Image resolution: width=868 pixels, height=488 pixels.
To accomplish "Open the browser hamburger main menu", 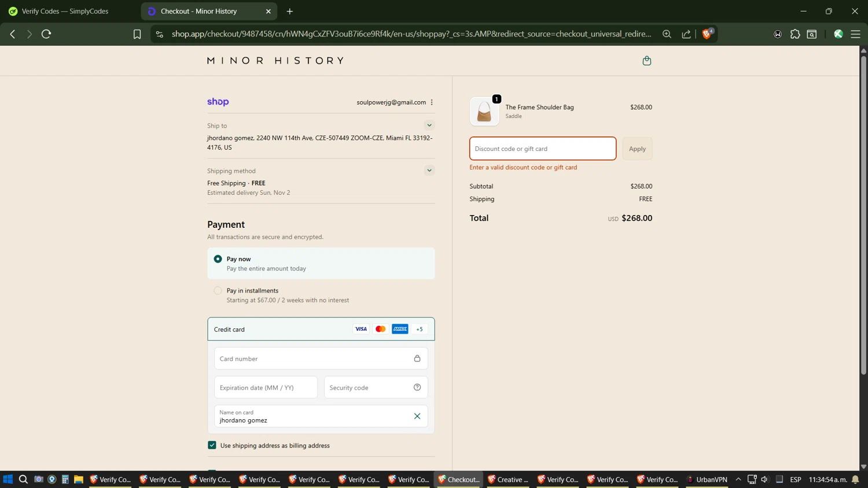I will pos(855,34).
